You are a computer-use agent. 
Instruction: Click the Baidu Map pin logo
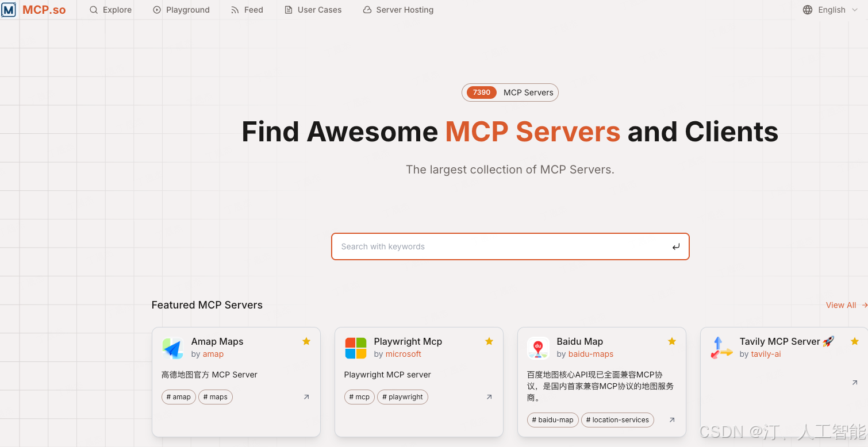538,348
